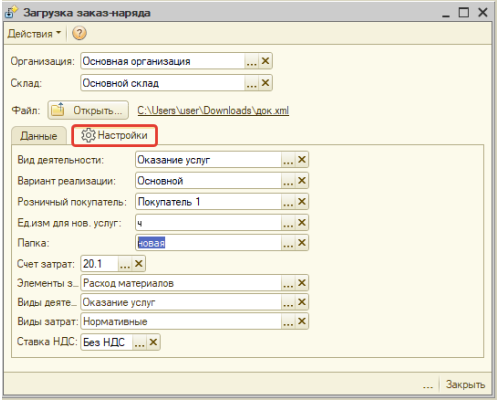Image resolution: width=500 pixels, height=400 pixels.
Task: Open help via the question mark icon
Action: [79, 33]
